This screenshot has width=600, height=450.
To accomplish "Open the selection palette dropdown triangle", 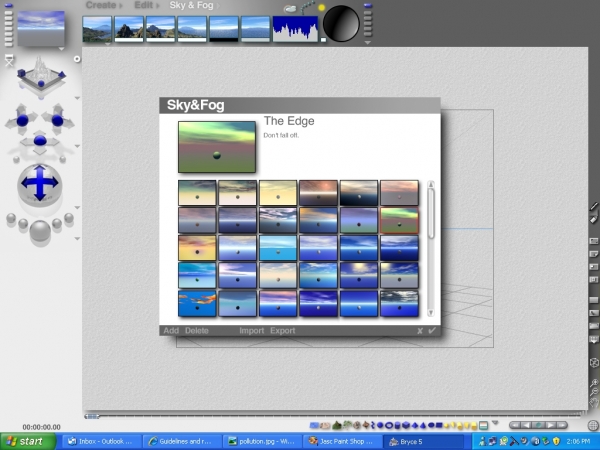I will point(495,423).
